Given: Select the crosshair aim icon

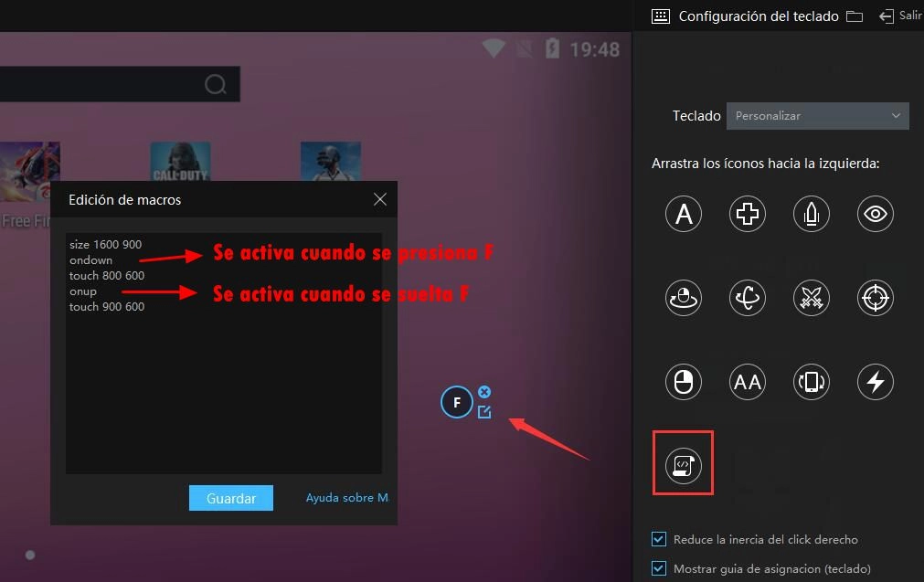Looking at the screenshot, I should pos(875,298).
